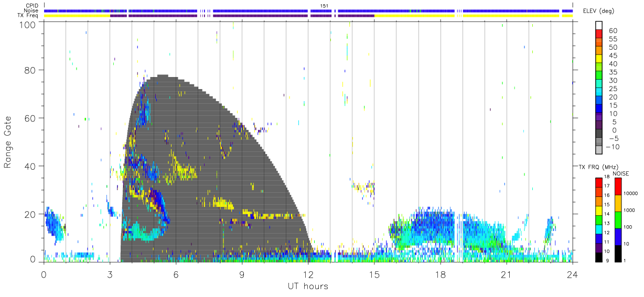The image size is (644, 297).
Task: Select the CPID value 151
Action: (x=325, y=6)
